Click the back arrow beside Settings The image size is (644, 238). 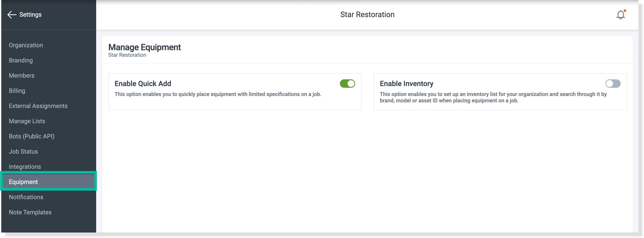(x=12, y=15)
